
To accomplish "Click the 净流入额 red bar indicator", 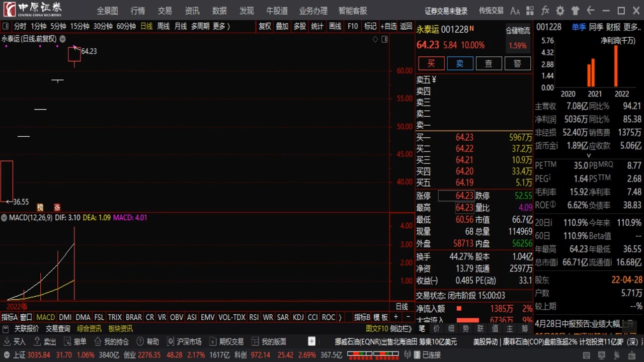I will (459, 308).
